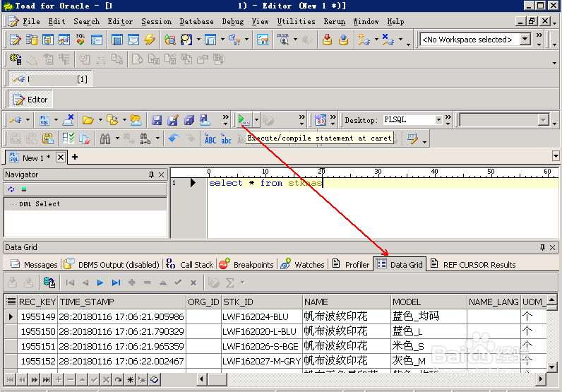The height and width of the screenshot is (392, 562).
Task: Click the Commit icon in main toolbar
Action: (x=327, y=40)
